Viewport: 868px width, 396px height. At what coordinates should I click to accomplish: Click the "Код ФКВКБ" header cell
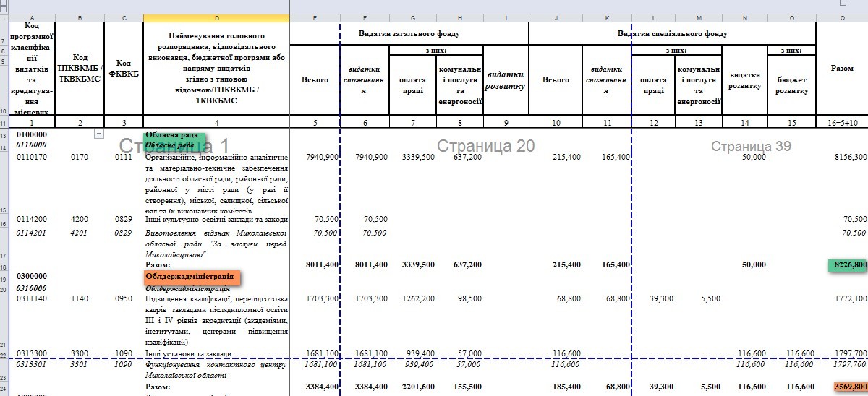click(124, 69)
